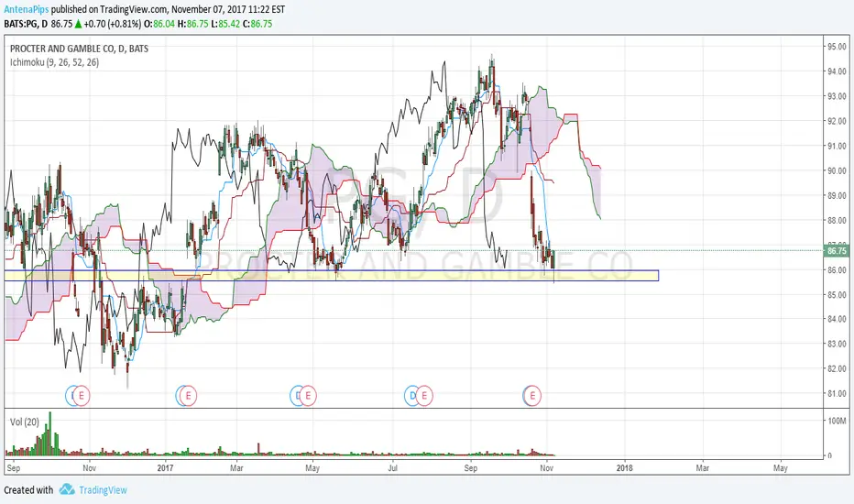Click the 90.00 price axis label
The image size is (854, 504).
(838, 170)
